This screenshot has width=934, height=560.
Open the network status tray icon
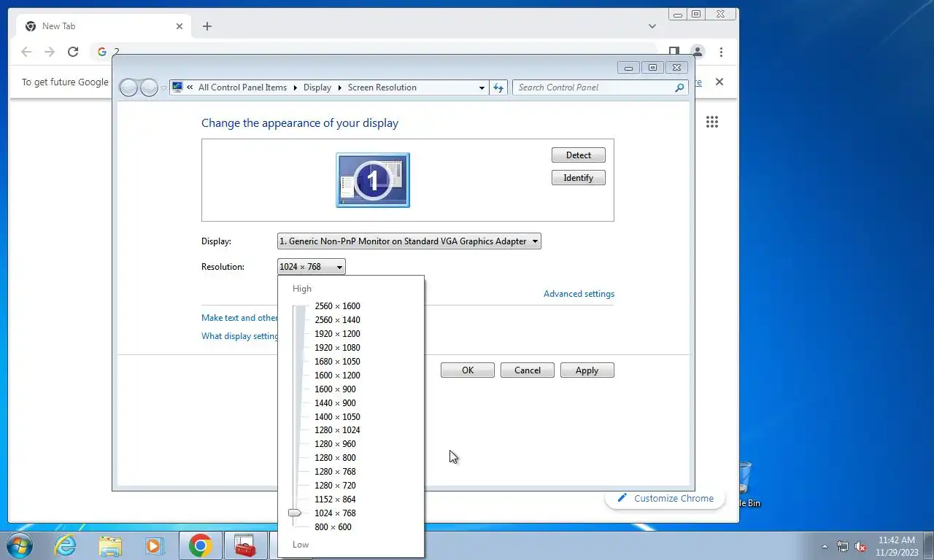point(843,546)
